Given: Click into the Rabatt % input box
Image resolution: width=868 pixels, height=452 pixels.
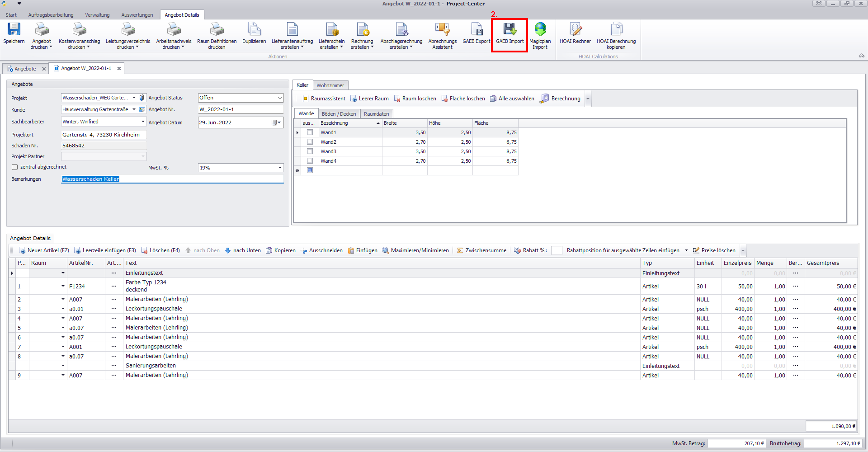Looking at the screenshot, I should (557, 250).
